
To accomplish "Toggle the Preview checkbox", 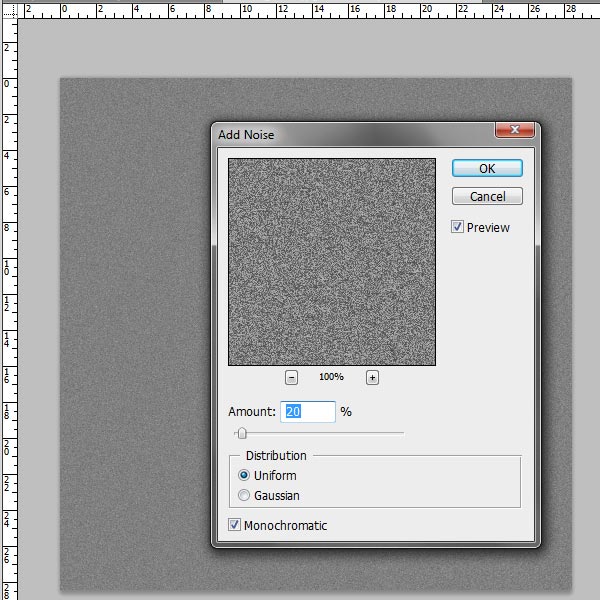I will [x=457, y=227].
